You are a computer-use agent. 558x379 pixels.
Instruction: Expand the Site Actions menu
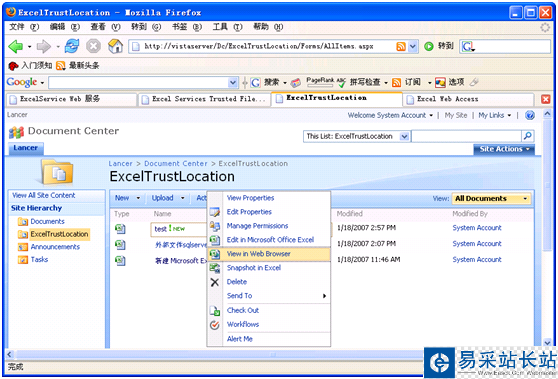(504, 149)
